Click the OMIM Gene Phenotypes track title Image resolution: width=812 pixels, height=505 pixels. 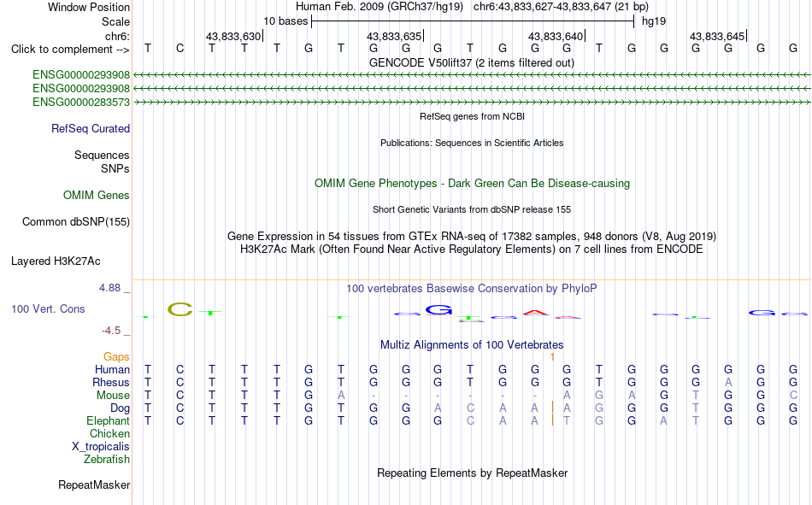(472, 184)
